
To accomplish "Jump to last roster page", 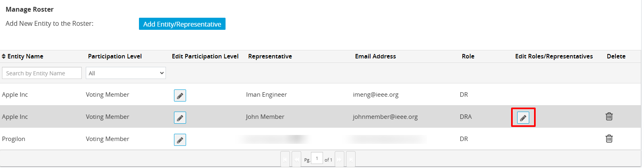I will pos(351,159).
